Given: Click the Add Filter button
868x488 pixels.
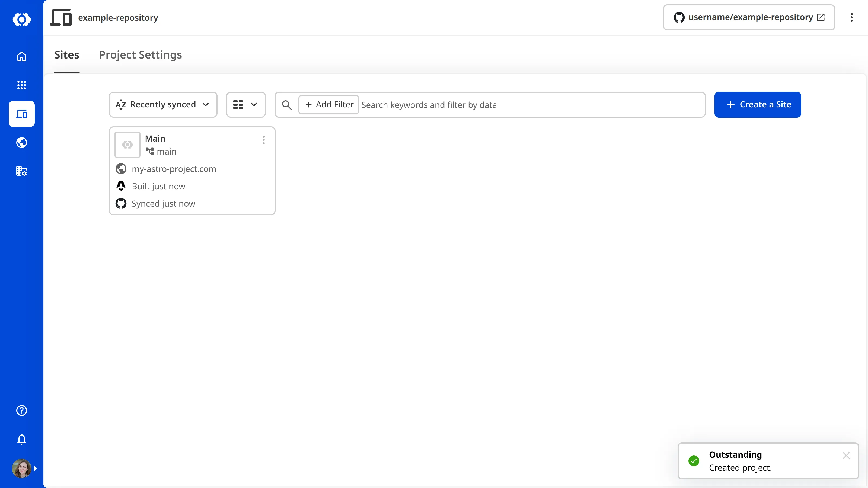Looking at the screenshot, I should (x=328, y=105).
